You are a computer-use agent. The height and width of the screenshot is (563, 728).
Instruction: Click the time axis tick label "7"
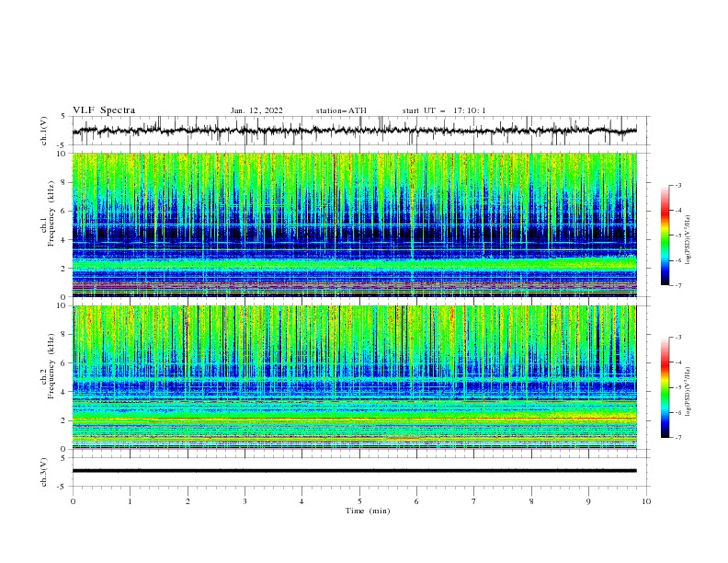click(x=474, y=501)
